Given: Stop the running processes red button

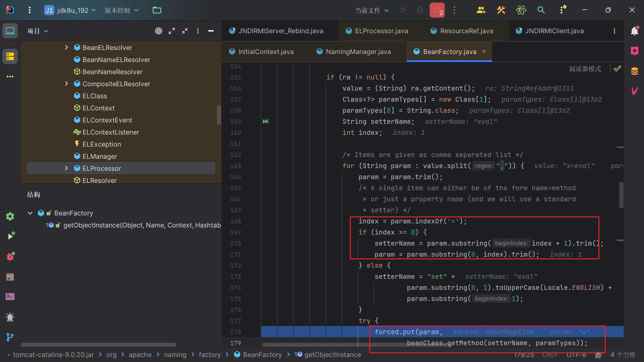Looking at the screenshot, I should [x=437, y=10].
